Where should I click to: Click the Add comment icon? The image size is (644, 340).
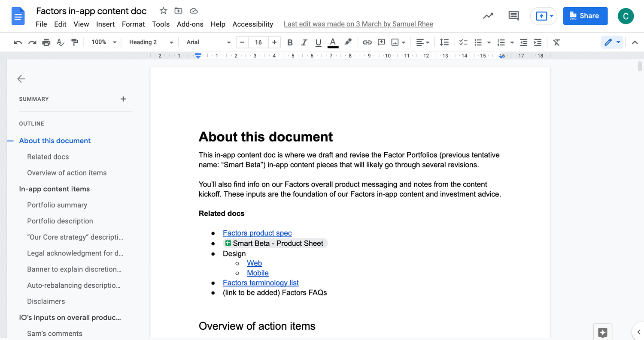click(381, 42)
